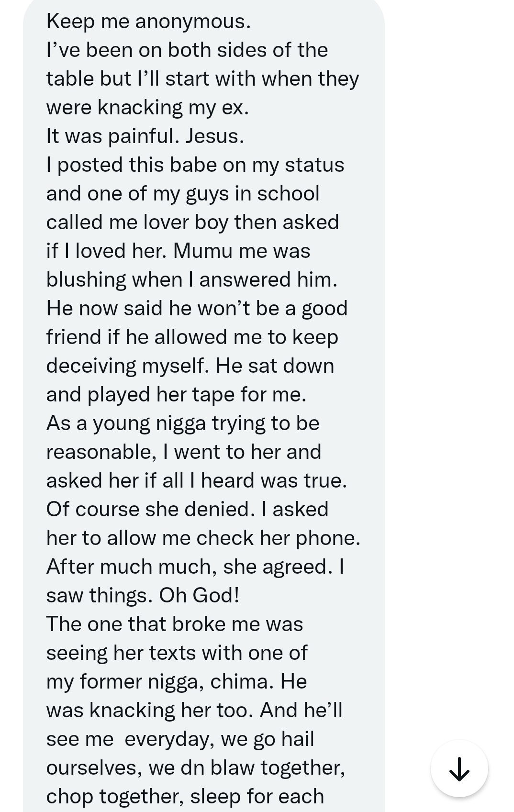
Task: Tap the line 'seeing her texts with one of'
Action: [x=177, y=653]
